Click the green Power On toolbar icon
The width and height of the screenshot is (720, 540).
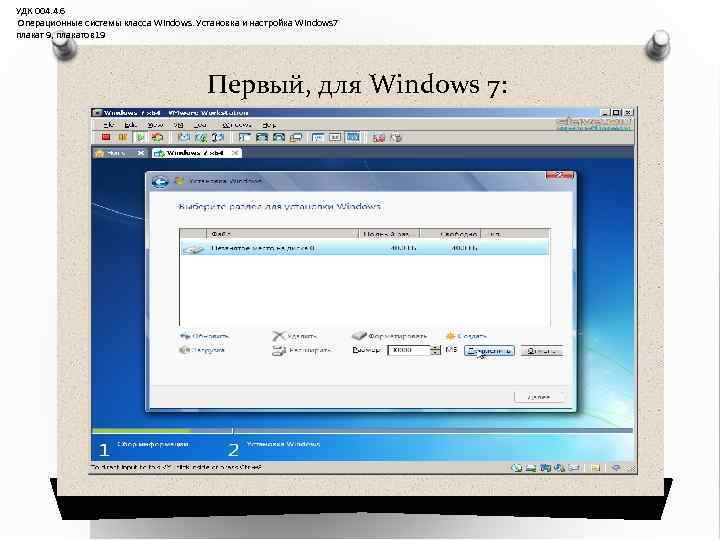[x=140, y=137]
